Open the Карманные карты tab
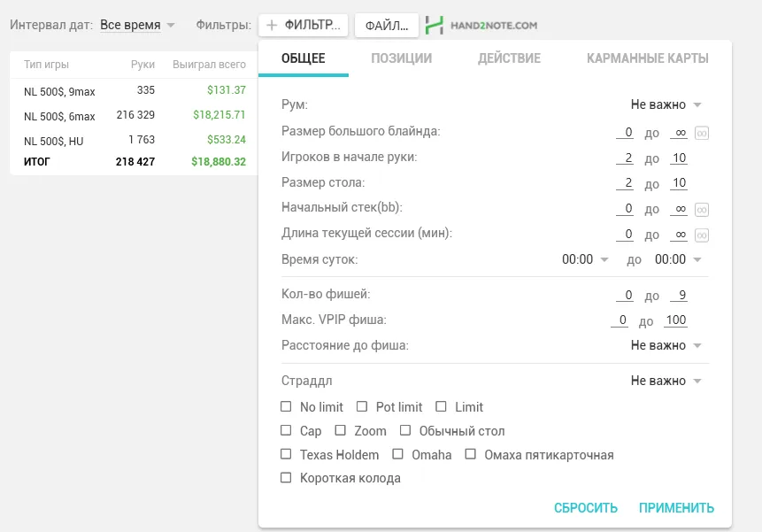 point(647,58)
